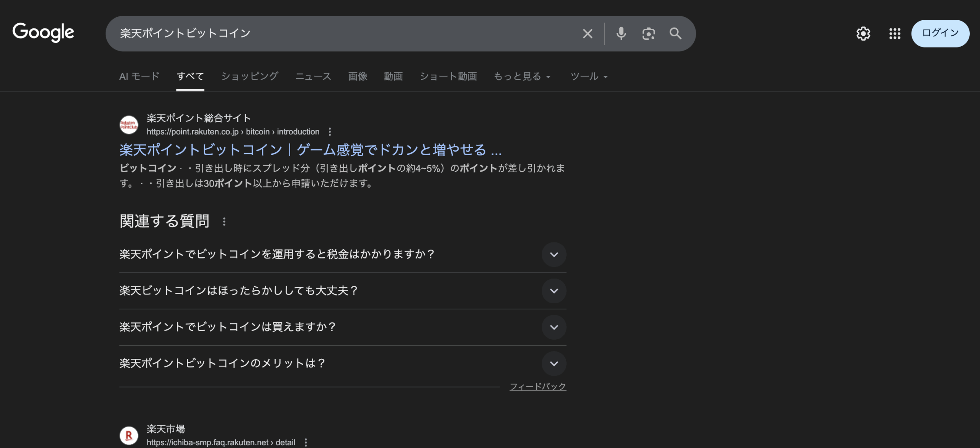Expand 楽天ビットコインはほったらかししても大丈夫？ question

(554, 291)
